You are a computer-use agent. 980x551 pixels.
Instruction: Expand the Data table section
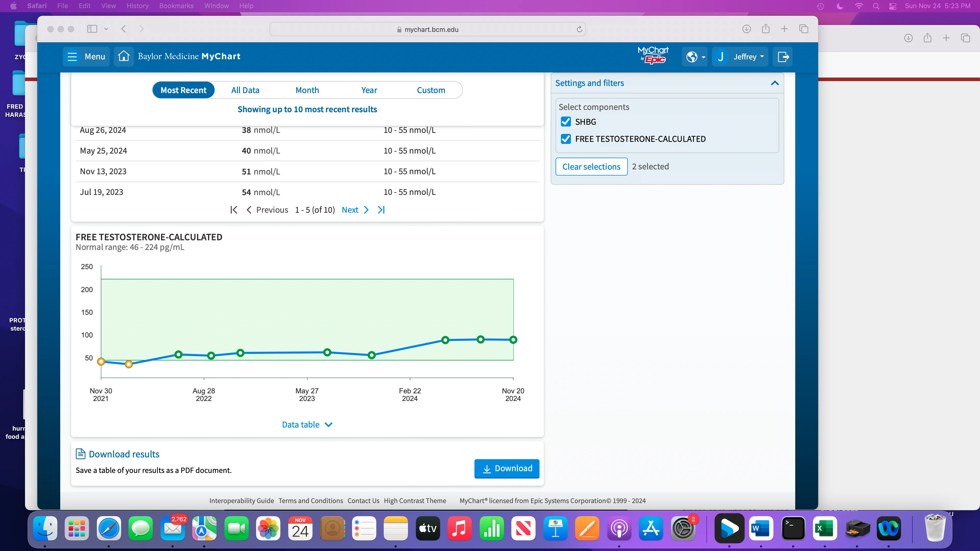point(307,425)
